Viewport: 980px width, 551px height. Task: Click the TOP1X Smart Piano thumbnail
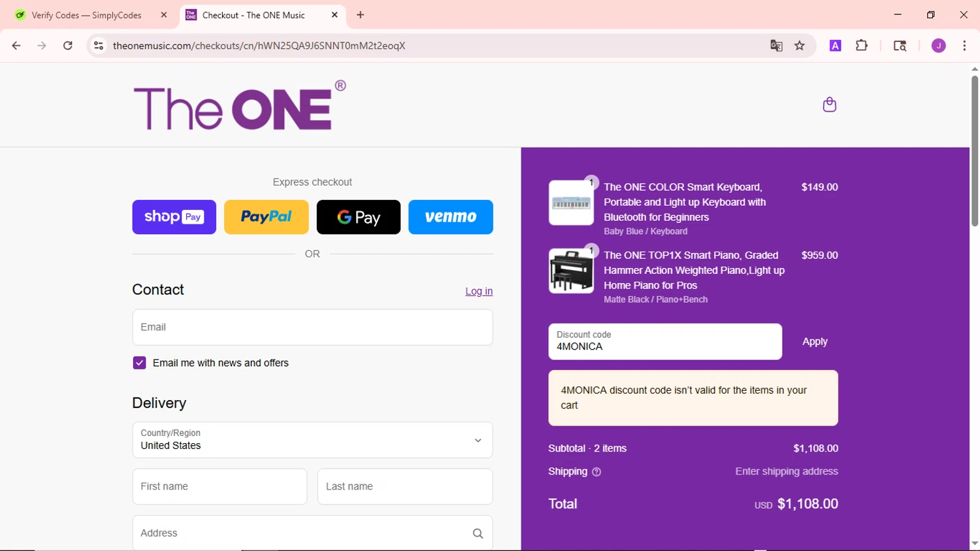tap(571, 271)
